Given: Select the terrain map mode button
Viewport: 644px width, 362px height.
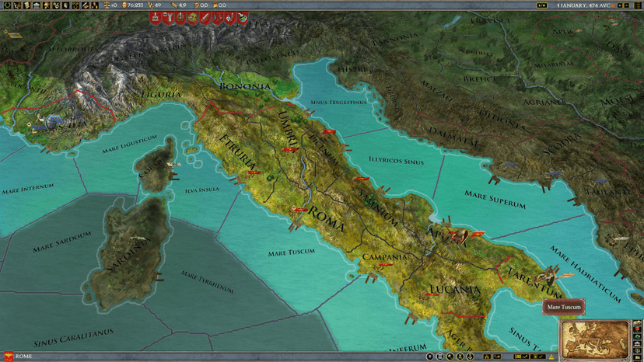Looking at the screenshot, I should point(637,322).
